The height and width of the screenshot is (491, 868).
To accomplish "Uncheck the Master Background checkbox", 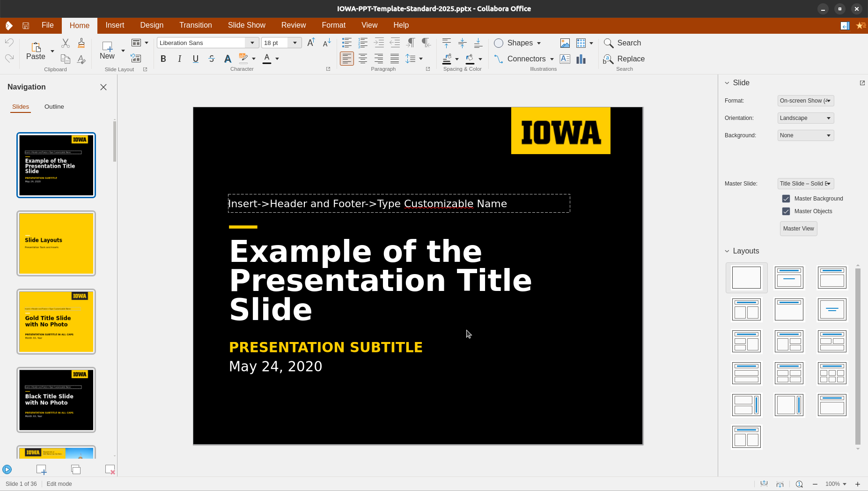I will tap(786, 199).
